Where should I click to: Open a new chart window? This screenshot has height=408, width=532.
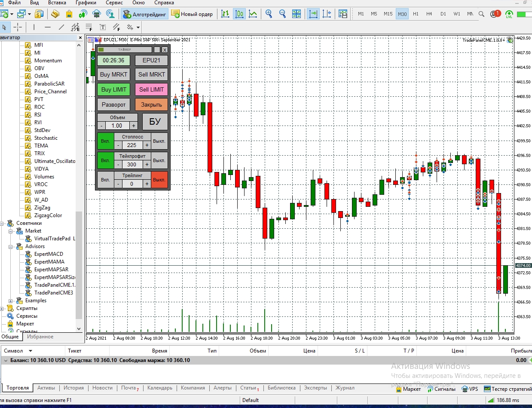[4, 14]
